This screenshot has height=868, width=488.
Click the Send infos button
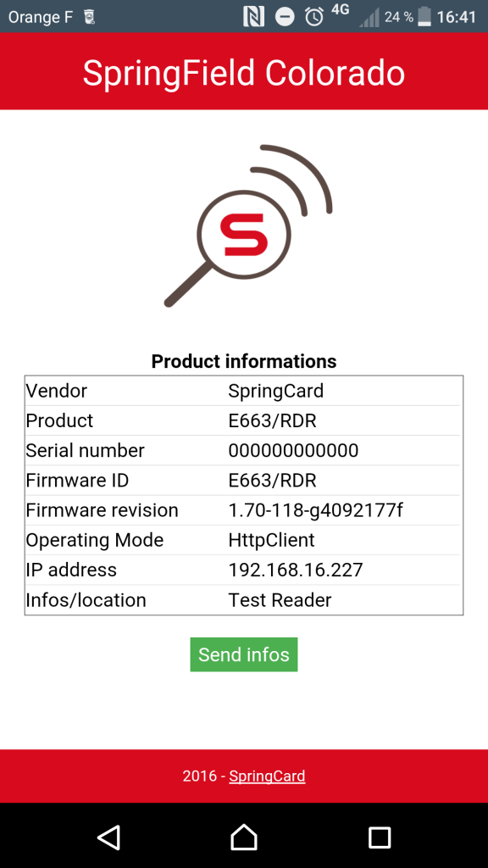pyautogui.click(x=244, y=654)
